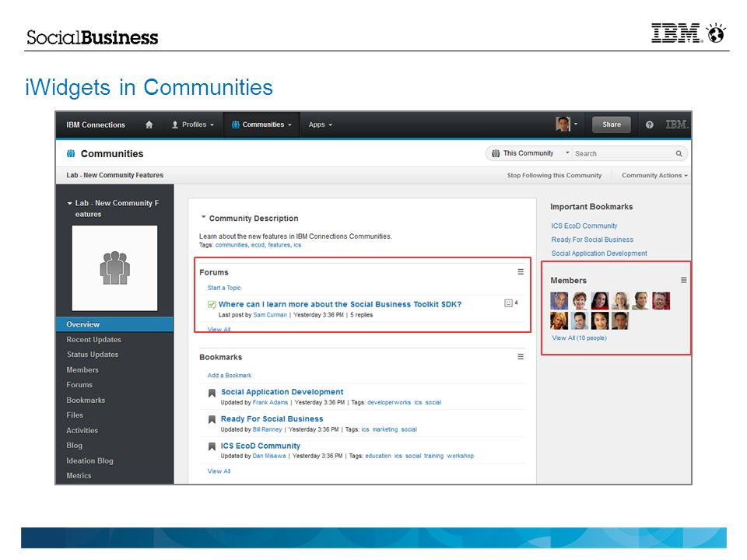Select Members in the sidebar
747x560 pixels.
tap(82, 369)
